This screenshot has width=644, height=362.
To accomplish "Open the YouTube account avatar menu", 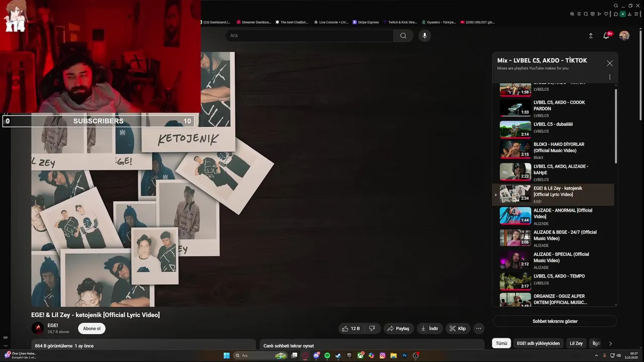I will click(624, 36).
